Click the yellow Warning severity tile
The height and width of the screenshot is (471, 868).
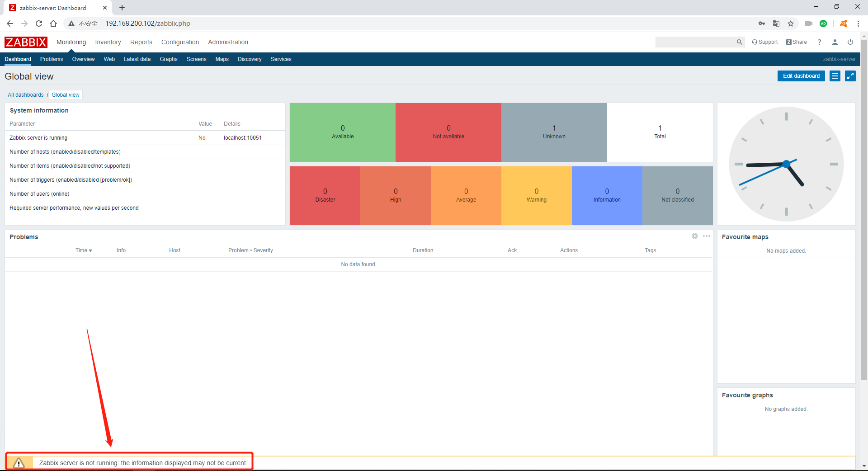pos(537,196)
